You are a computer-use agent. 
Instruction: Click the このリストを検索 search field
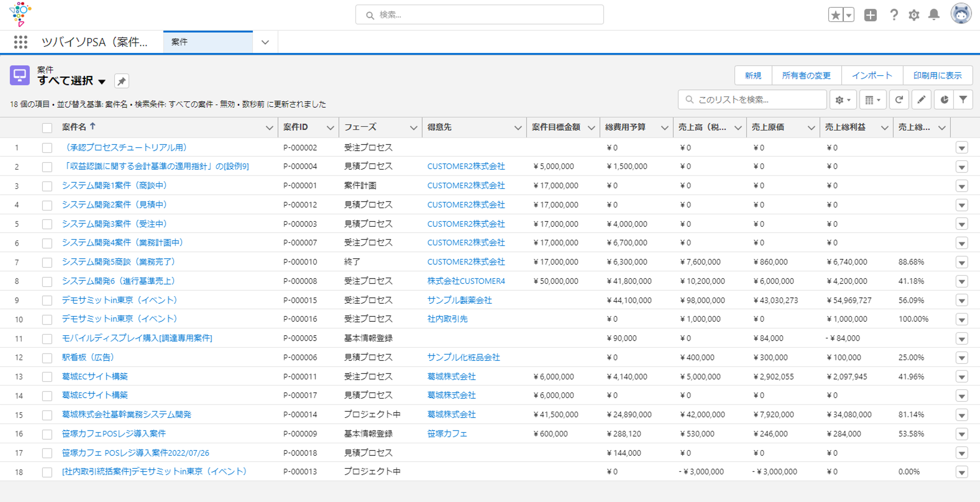(752, 100)
